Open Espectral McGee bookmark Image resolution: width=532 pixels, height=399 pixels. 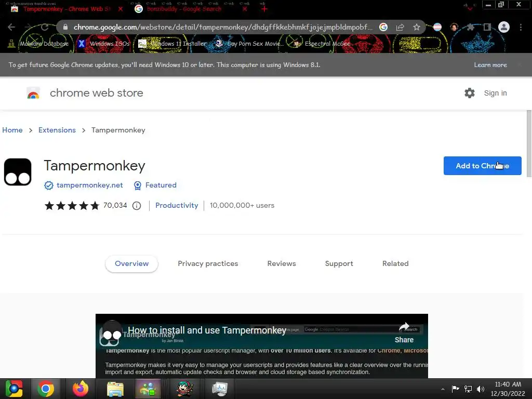pos(322,44)
